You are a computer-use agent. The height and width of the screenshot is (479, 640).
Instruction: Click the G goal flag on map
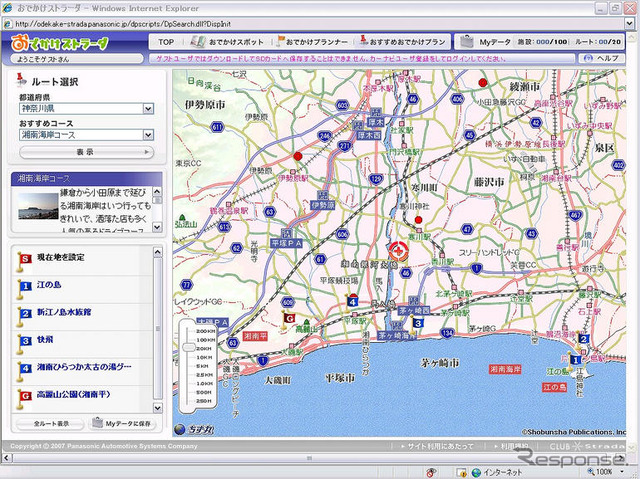click(288, 318)
